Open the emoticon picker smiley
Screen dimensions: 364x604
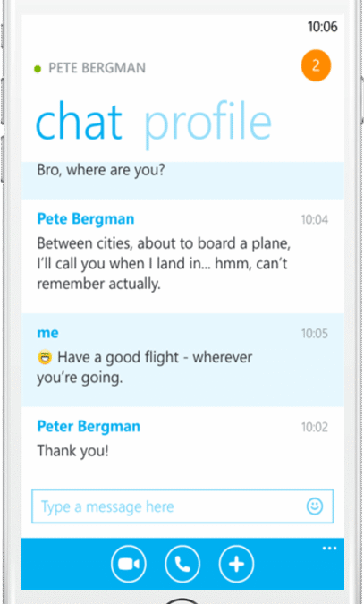(x=315, y=506)
